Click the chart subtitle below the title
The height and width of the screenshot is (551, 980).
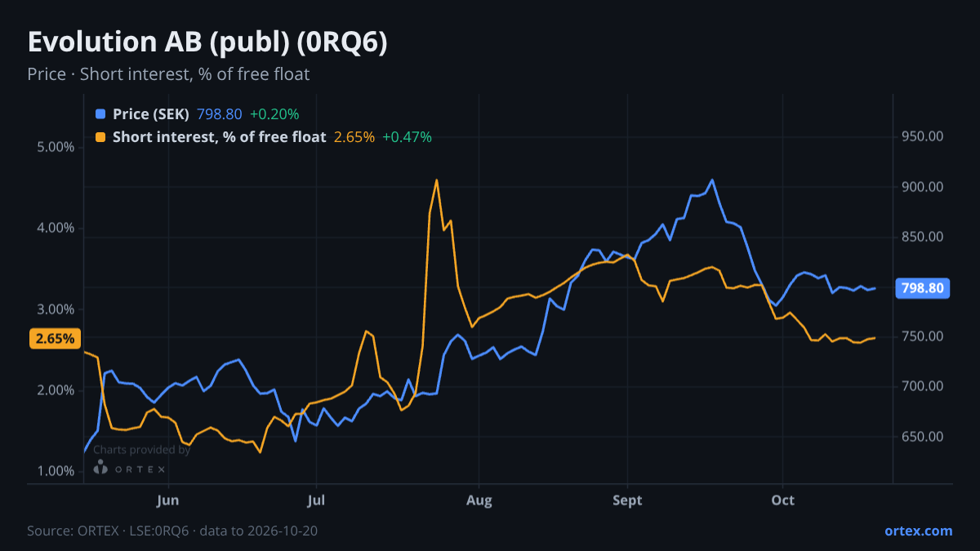point(168,74)
